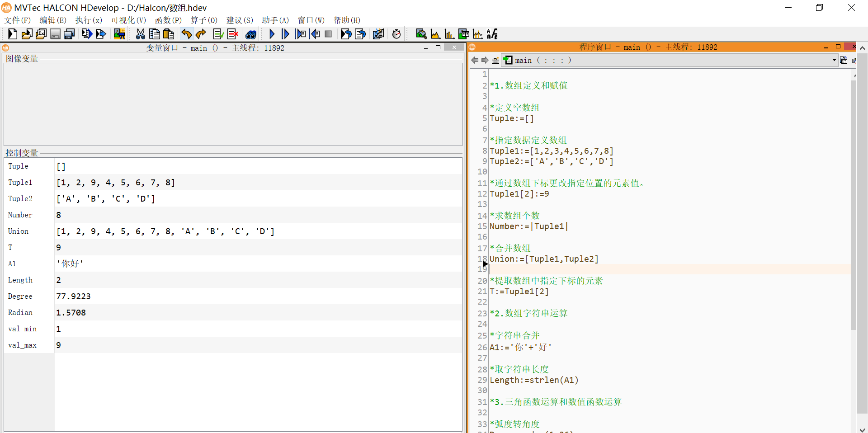
Task: Undo the last edit using the Undo arrow
Action: tap(186, 34)
